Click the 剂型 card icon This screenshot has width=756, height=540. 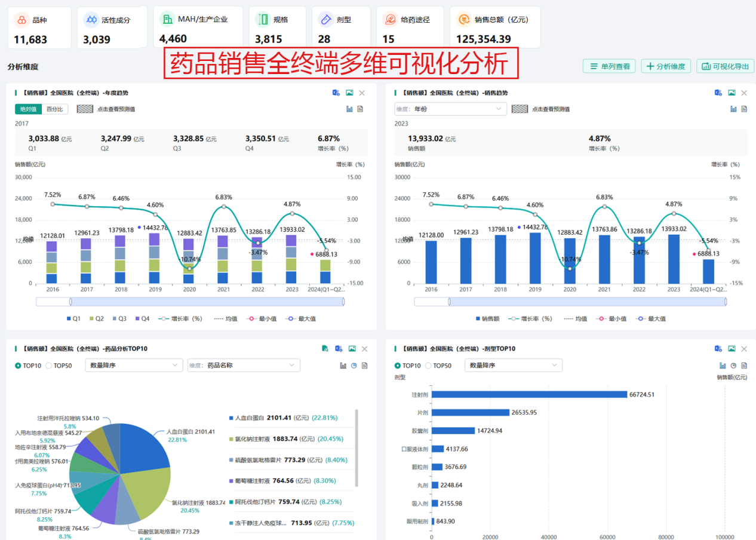click(325, 20)
